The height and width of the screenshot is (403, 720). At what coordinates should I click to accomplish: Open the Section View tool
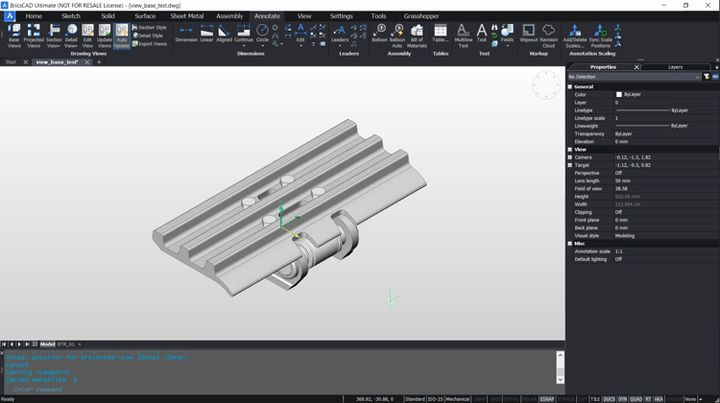coord(54,36)
